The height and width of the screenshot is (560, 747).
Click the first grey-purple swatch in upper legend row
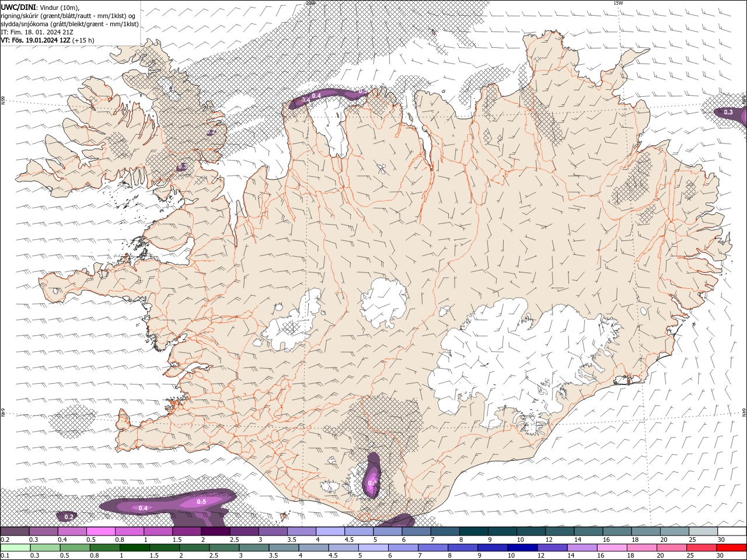(x=15, y=531)
